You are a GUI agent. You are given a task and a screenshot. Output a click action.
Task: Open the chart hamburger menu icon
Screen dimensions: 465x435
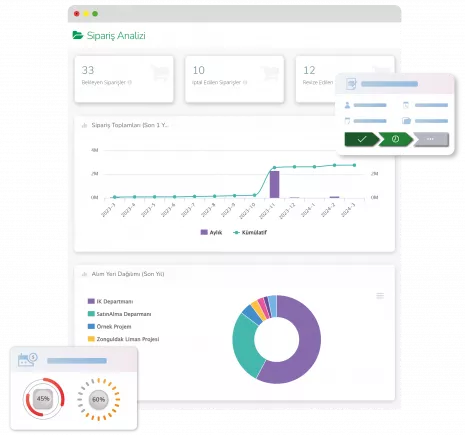[380, 296]
